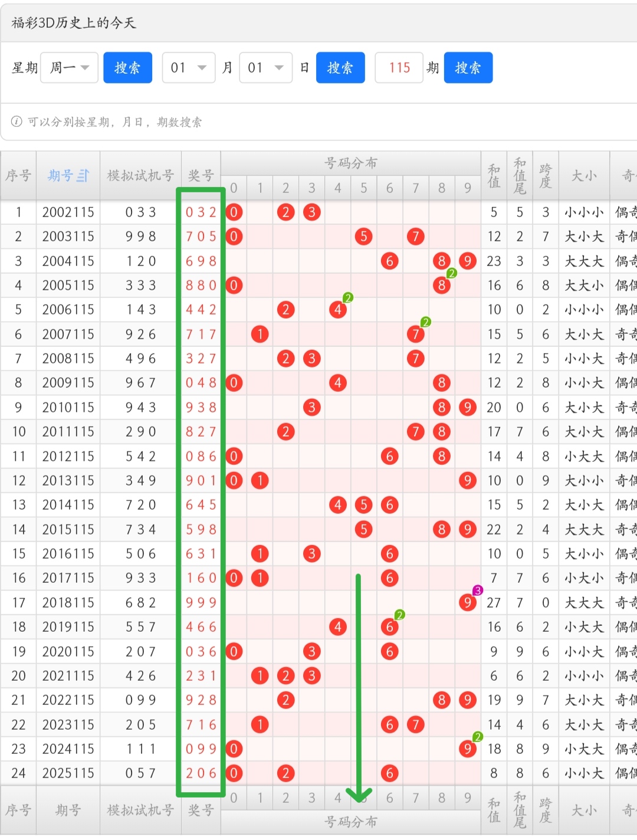Click red ball 5 in the 2003115 row
The height and width of the screenshot is (840, 637).
point(364,237)
